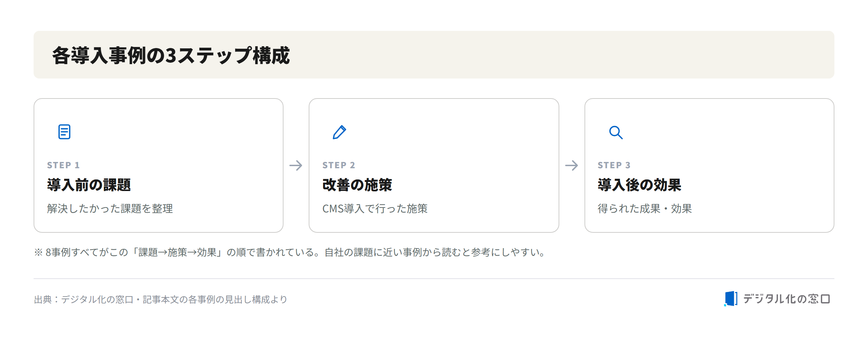868x340 pixels.
Task: Click the 導入前の課題 heading
Action: tap(89, 185)
